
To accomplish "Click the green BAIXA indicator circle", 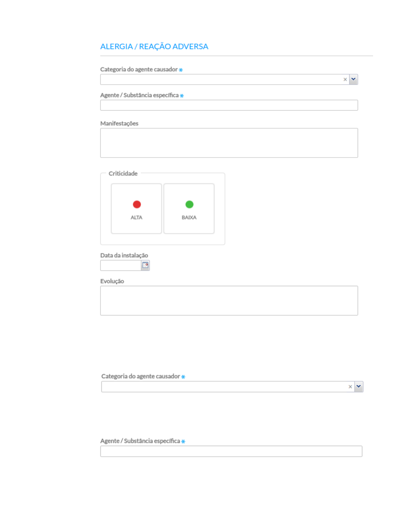I will 189,205.
